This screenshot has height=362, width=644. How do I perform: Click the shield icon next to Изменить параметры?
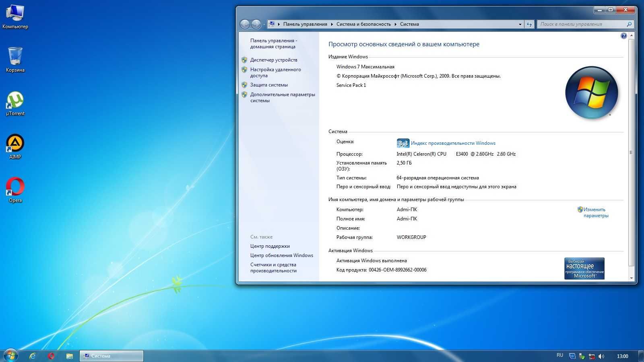pos(580,210)
